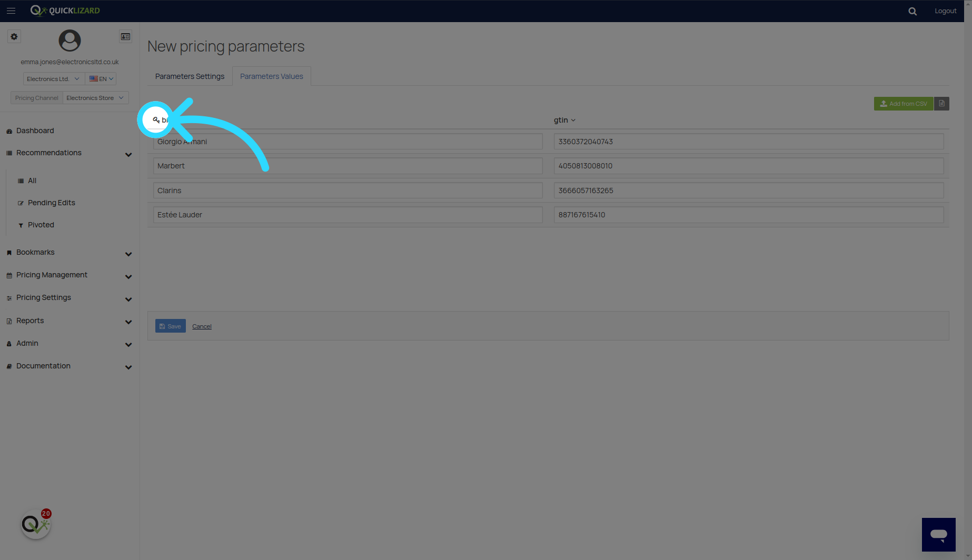
Task: Click the Save button
Action: tap(170, 326)
